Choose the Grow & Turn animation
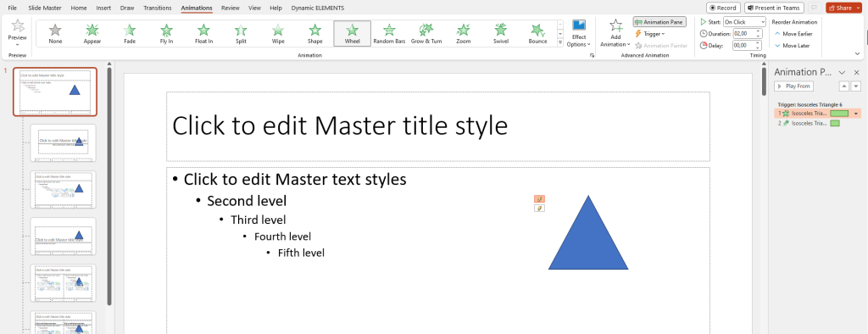The height and width of the screenshot is (334, 868). tap(426, 33)
